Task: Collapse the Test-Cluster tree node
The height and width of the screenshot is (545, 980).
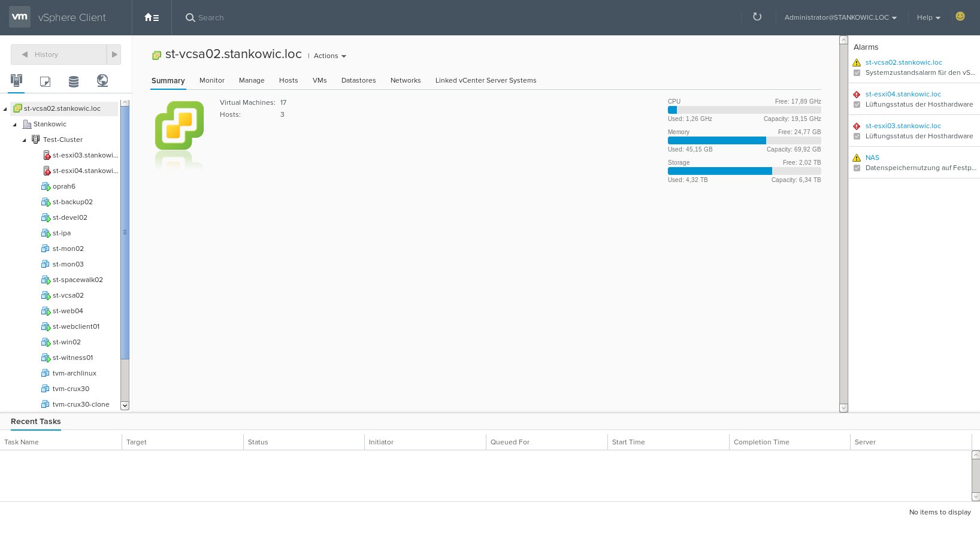Action: [25, 140]
